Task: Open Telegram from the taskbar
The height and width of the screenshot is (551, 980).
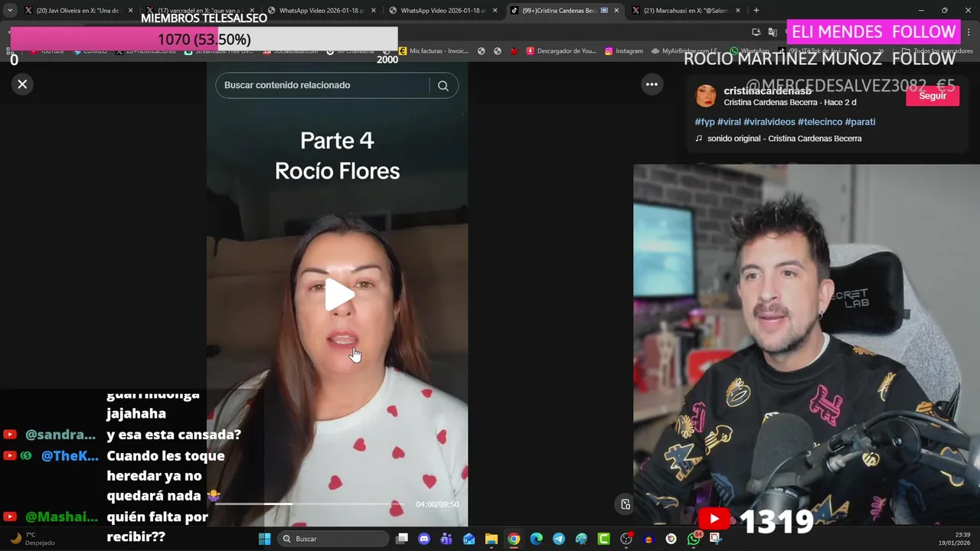Action: coord(559,539)
